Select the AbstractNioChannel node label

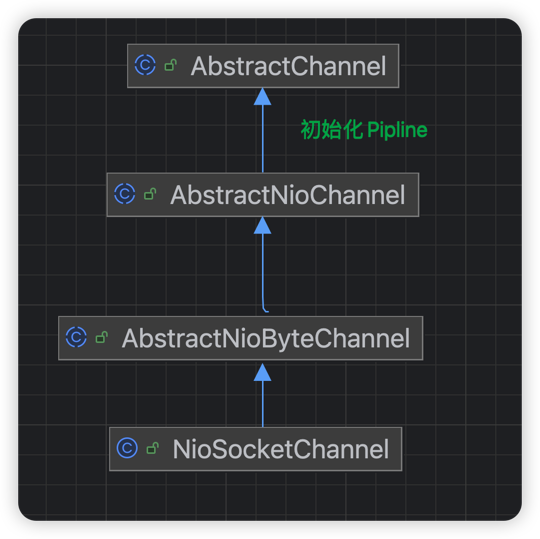(x=288, y=195)
